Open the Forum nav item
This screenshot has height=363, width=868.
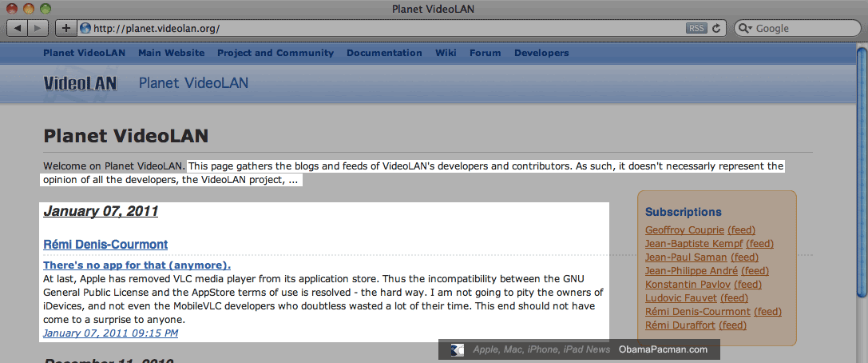485,54
